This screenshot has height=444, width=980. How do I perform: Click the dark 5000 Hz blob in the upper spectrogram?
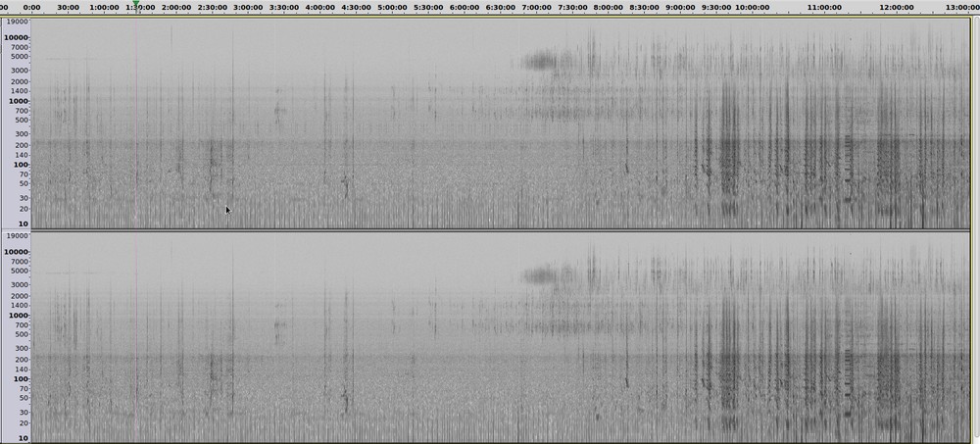[x=538, y=62]
